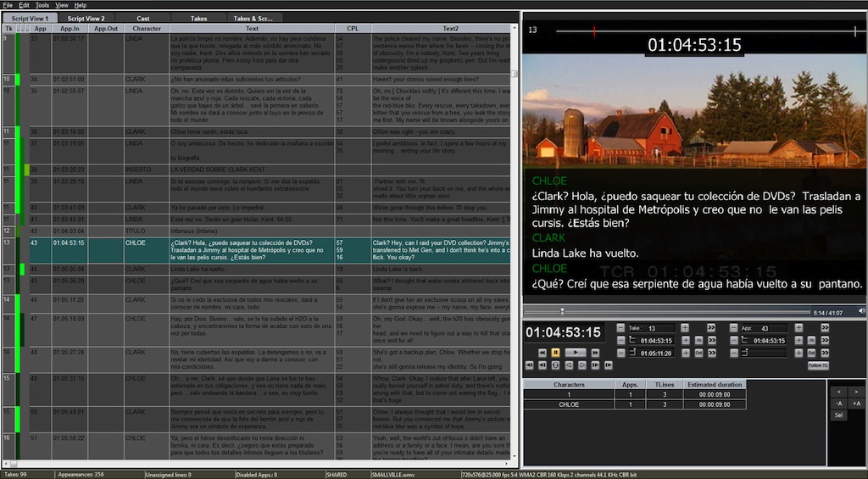Jump using the App row double-arrow button
The width and height of the screenshot is (868, 479).
(825, 328)
